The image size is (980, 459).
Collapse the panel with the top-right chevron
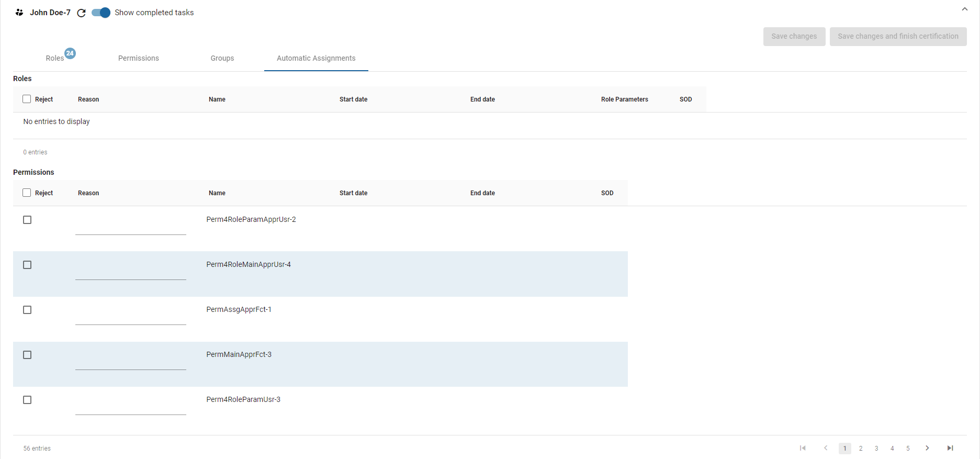[964, 9]
